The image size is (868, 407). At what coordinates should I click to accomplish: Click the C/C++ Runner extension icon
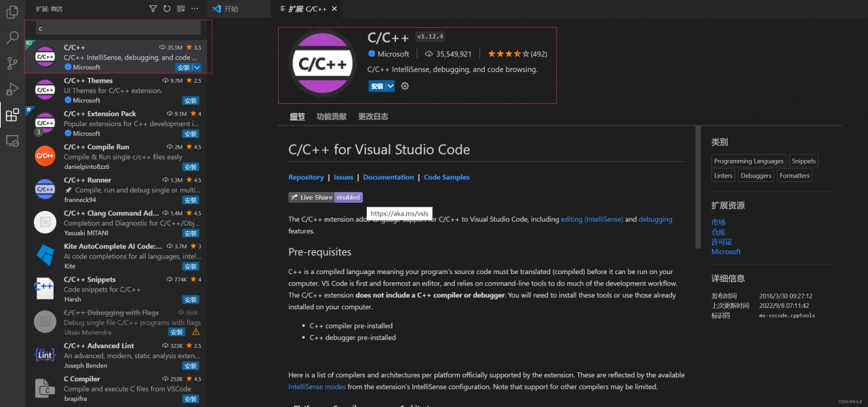45,189
